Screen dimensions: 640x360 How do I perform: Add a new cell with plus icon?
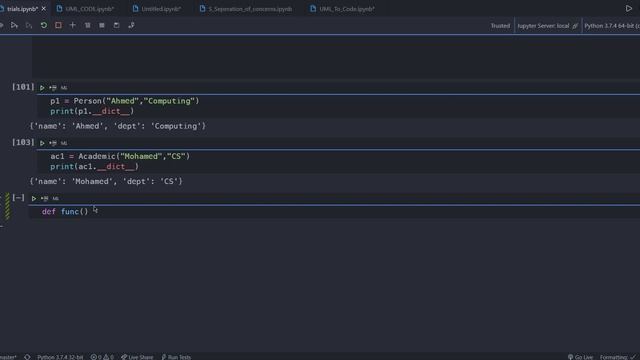coord(73,25)
